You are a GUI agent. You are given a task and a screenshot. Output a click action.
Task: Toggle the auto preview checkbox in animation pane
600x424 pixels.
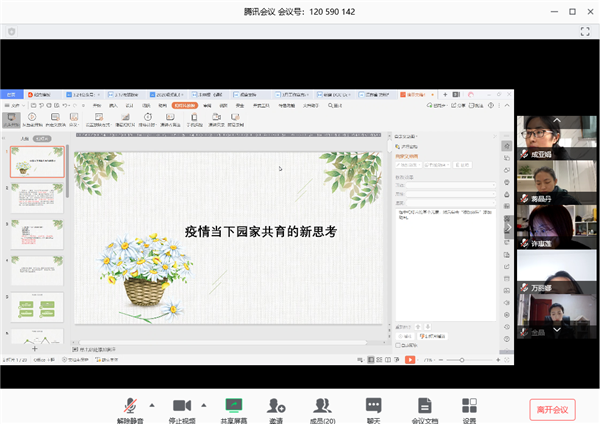[x=398, y=345]
